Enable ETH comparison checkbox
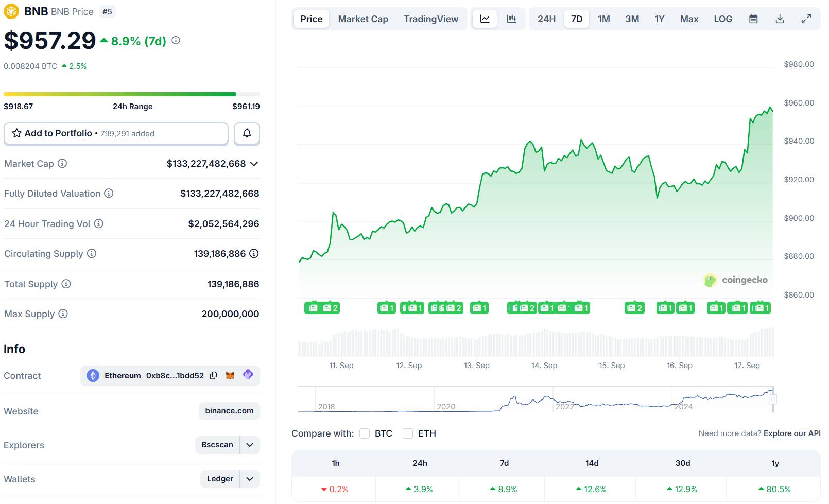 click(408, 433)
